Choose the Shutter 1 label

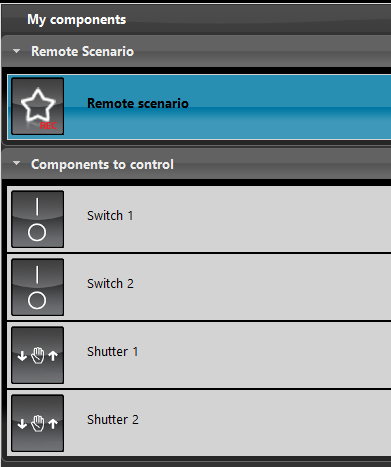(113, 352)
